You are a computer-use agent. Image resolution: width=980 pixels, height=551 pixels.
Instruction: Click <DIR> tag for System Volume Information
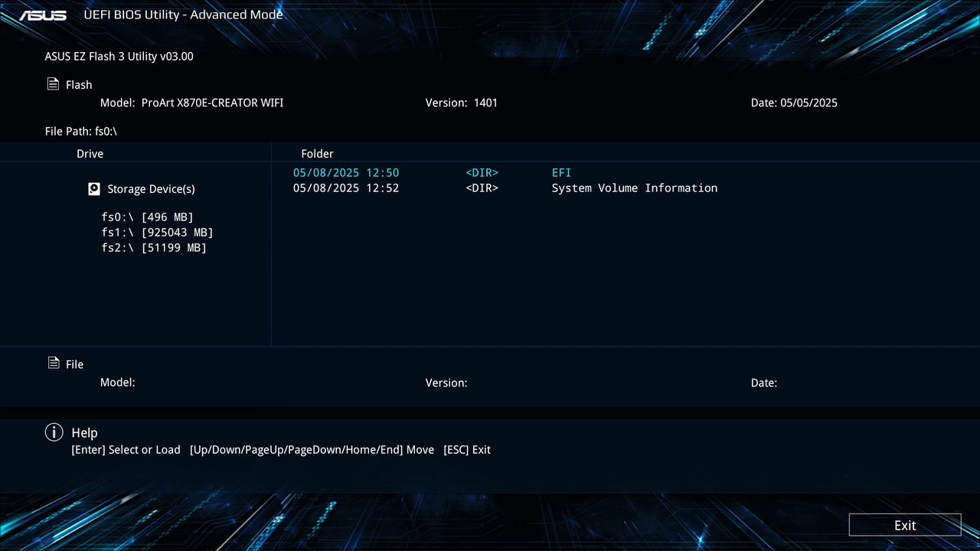pyautogui.click(x=482, y=188)
